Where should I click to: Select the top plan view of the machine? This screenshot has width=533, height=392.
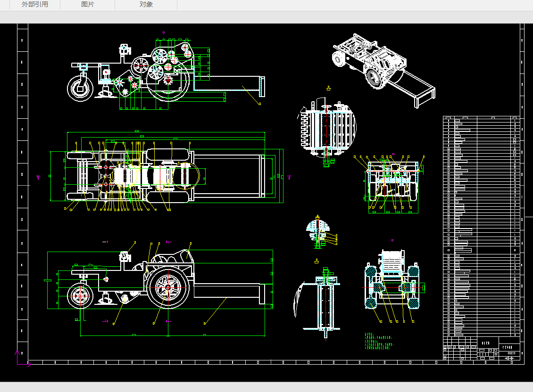tap(167, 171)
